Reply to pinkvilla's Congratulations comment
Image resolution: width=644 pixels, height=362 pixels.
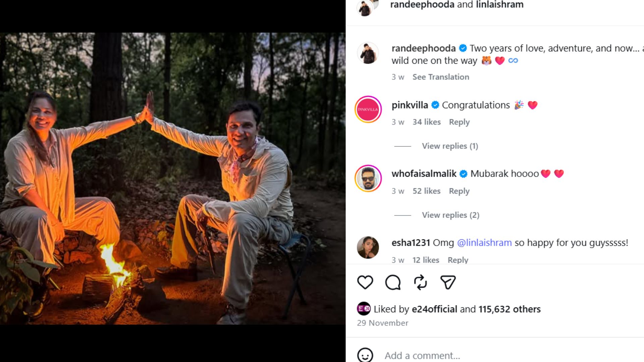click(459, 122)
